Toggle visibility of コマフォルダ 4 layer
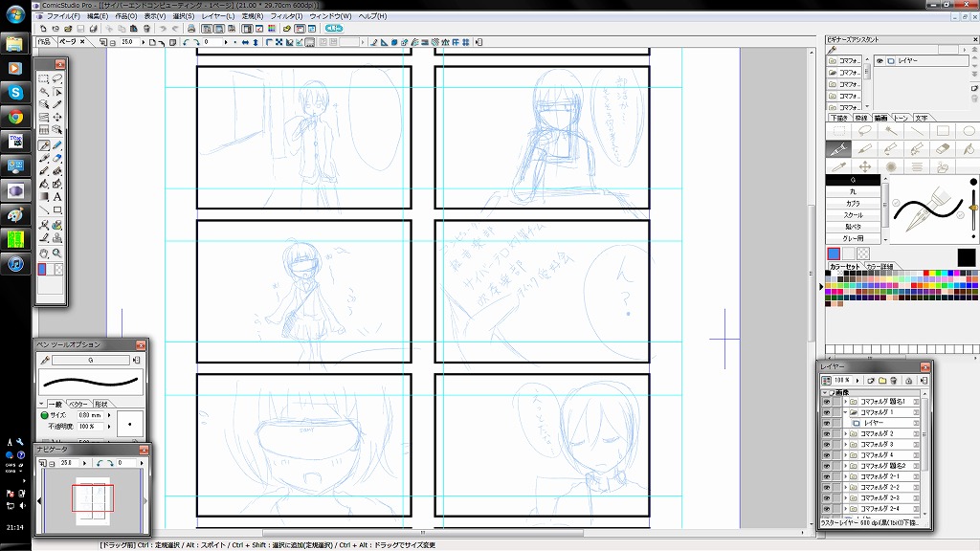This screenshot has height=551, width=980. pyautogui.click(x=826, y=454)
